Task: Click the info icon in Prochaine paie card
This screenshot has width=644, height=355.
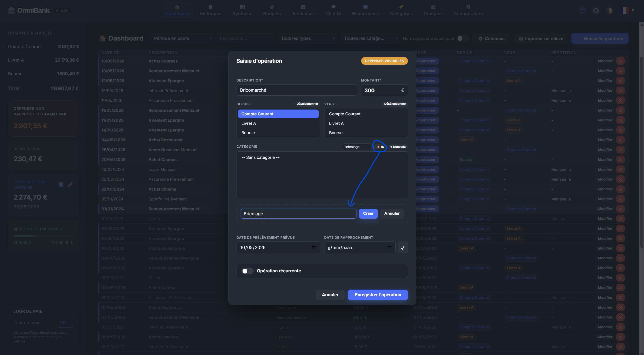Action: (61, 185)
